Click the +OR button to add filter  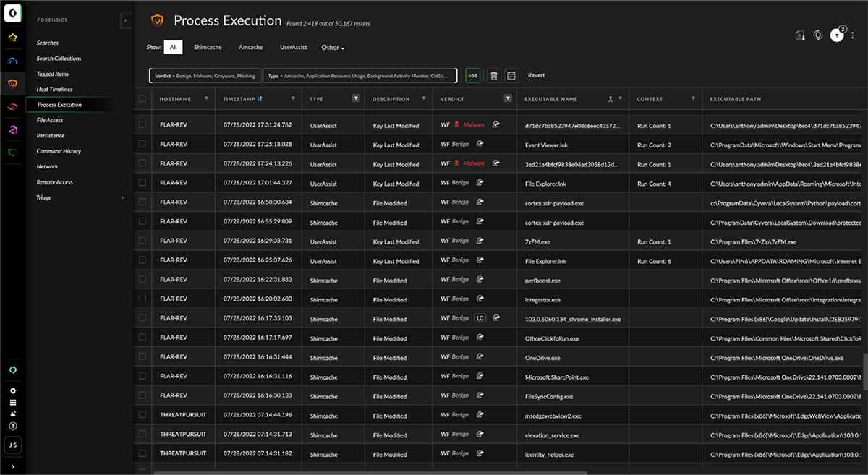474,75
